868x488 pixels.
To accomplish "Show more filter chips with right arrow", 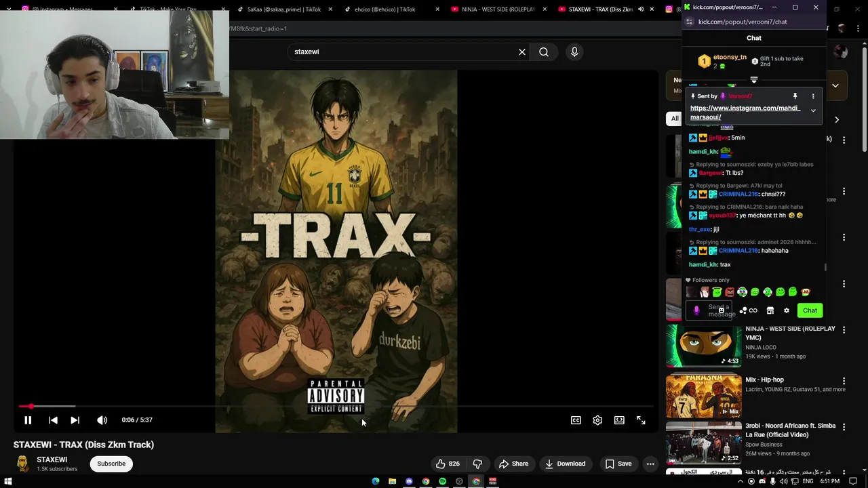I will pyautogui.click(x=836, y=119).
